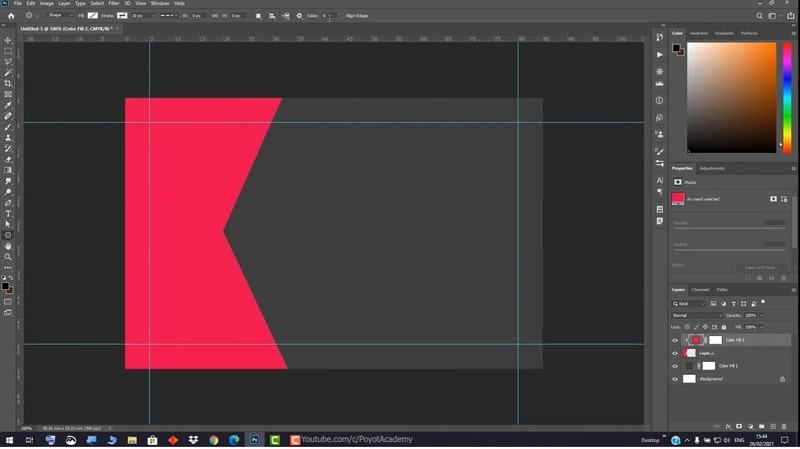Viewport: 800px width, 449px height.
Task: Open Photoshop from the Windows taskbar
Action: coord(255,439)
